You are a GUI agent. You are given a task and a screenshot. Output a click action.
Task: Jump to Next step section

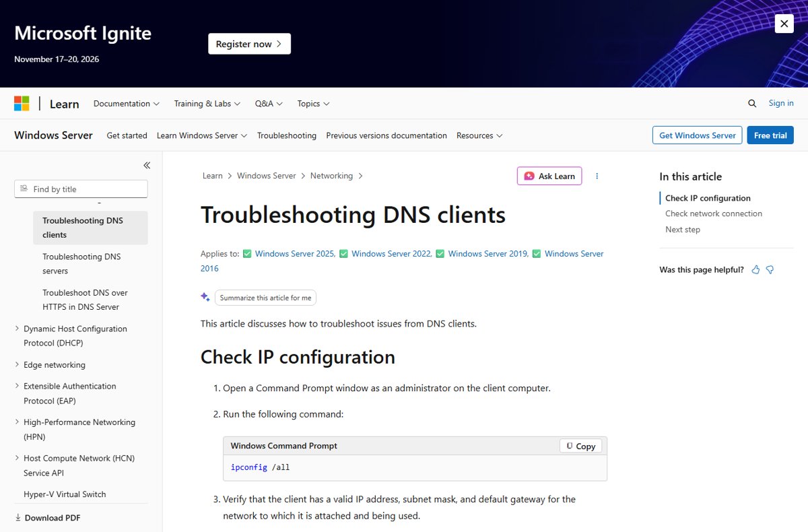click(683, 230)
